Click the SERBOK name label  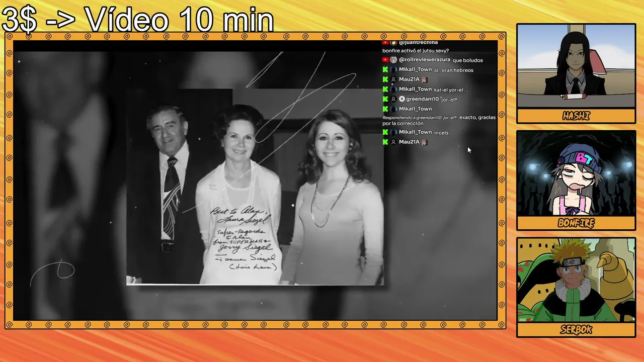[x=576, y=330]
